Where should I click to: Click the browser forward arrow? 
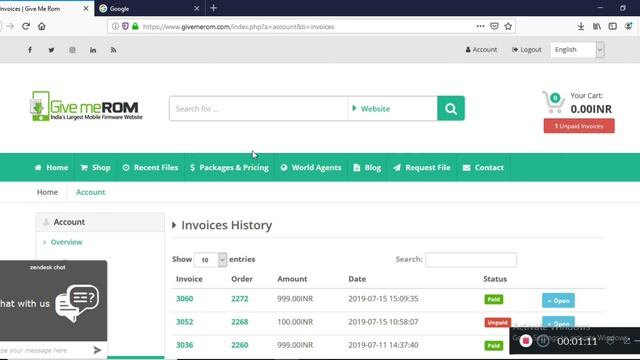click(x=10, y=27)
